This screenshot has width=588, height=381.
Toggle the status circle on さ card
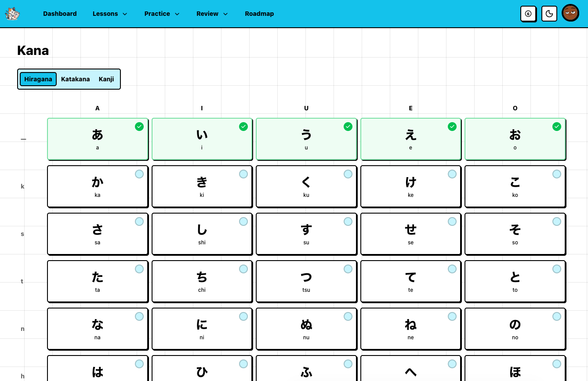[139, 221]
